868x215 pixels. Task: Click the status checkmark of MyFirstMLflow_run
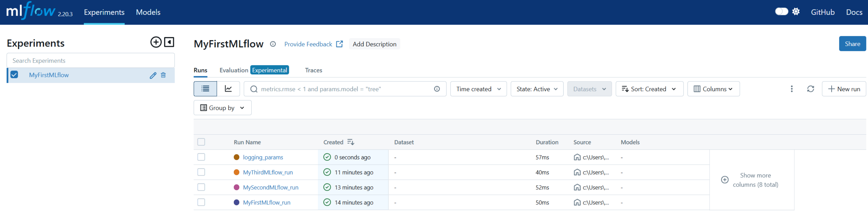coord(327,202)
